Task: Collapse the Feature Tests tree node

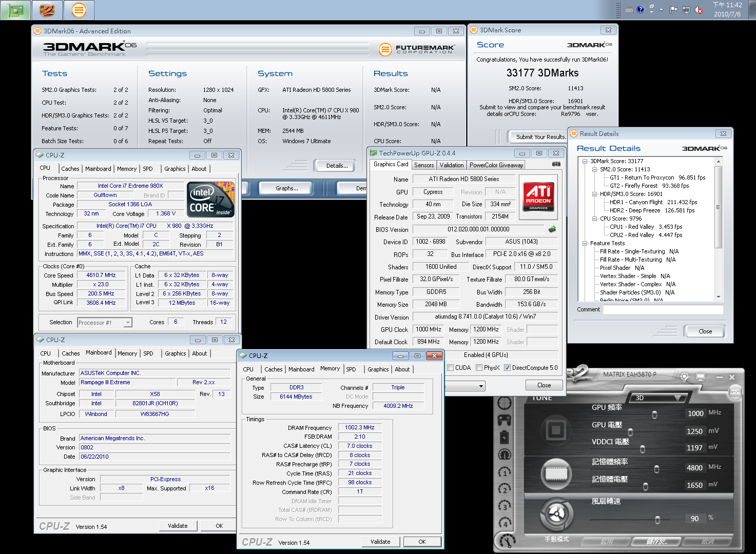Action: tap(585, 243)
